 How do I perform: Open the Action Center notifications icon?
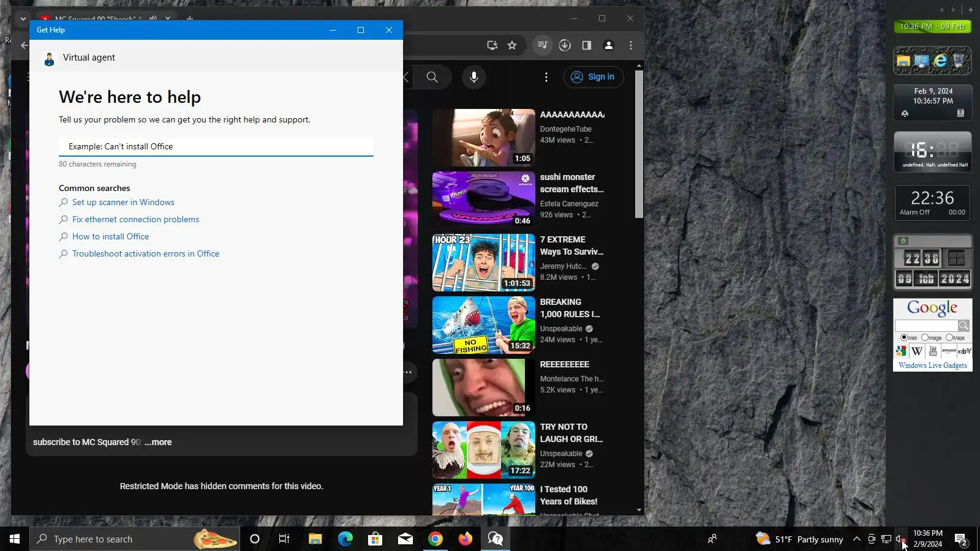tap(962, 539)
